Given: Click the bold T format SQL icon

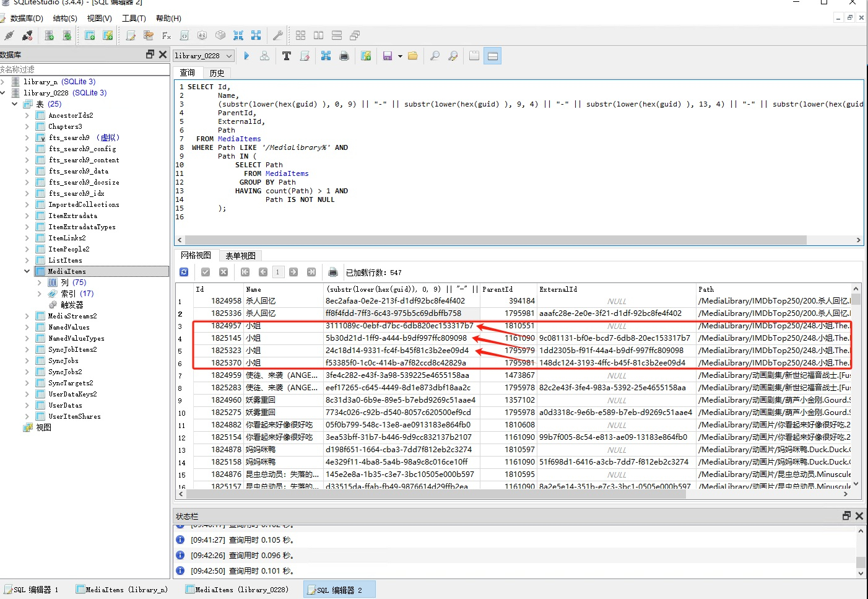Looking at the screenshot, I should click(x=286, y=56).
